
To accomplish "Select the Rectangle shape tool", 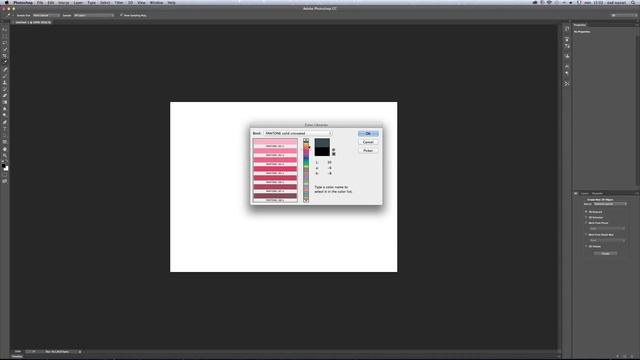I will pyautogui.click(x=5, y=142).
